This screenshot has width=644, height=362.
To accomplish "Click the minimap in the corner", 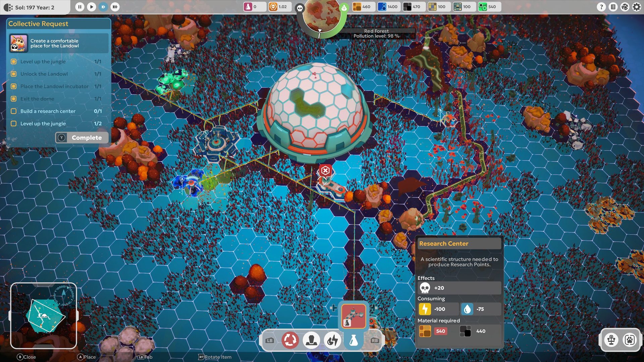I will point(44,315).
